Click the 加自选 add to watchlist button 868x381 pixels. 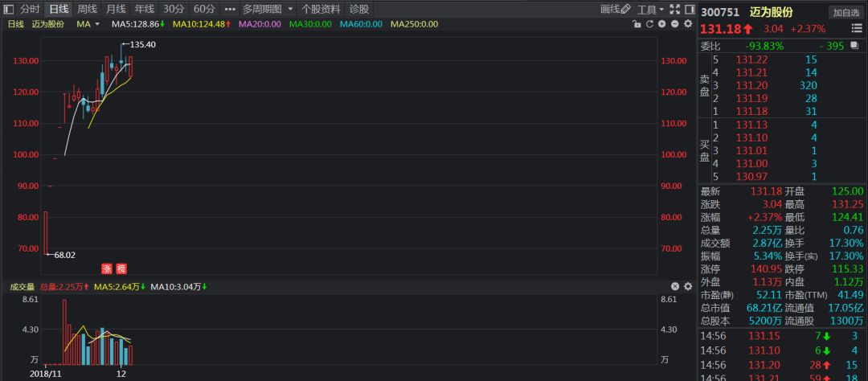[x=846, y=12]
